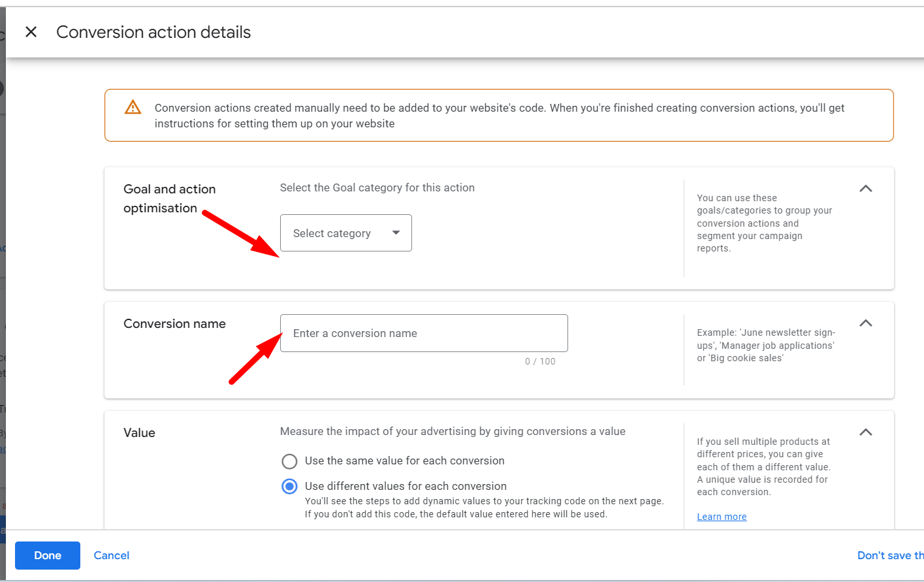Click the orange warning triangle icon
924x582 pixels.
(133, 107)
